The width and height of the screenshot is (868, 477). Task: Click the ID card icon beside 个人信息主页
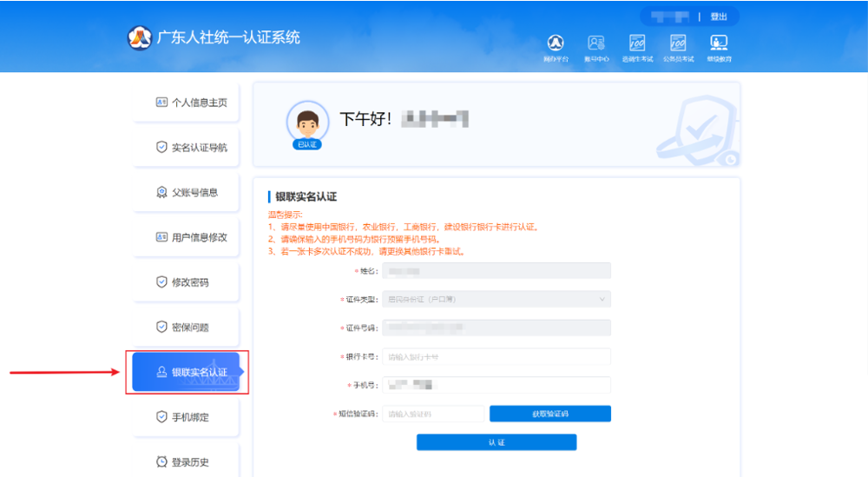point(161,102)
